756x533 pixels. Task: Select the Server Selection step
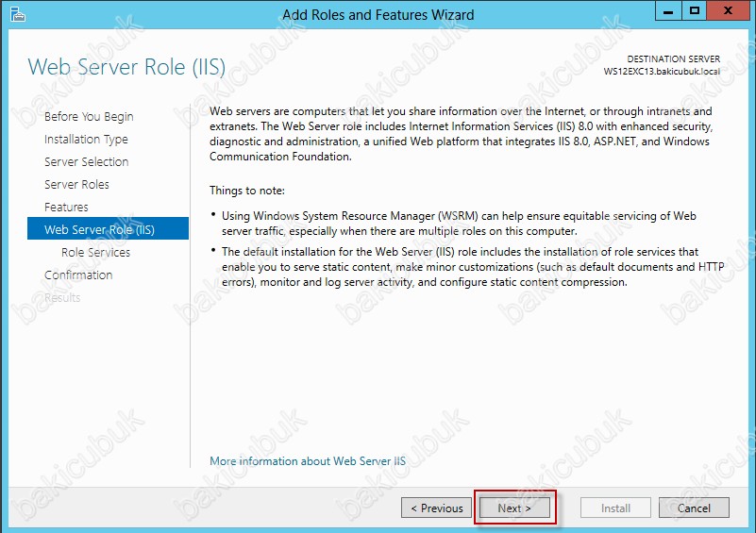tap(86, 162)
